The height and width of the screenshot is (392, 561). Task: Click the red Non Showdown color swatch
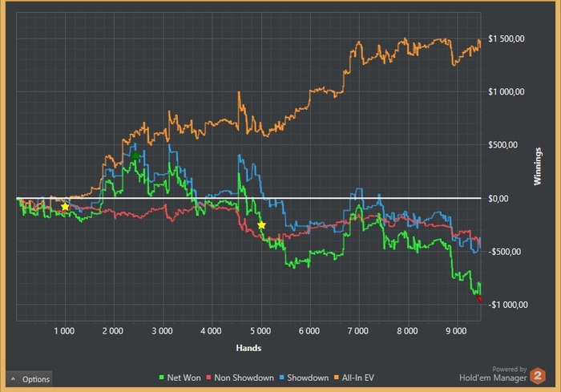[208, 378]
